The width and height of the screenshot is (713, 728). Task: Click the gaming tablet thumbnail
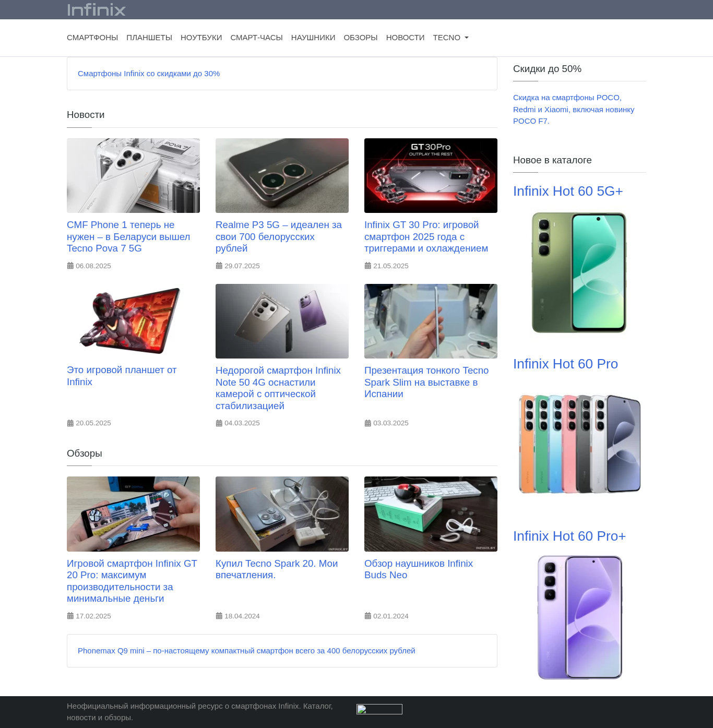[133, 321]
